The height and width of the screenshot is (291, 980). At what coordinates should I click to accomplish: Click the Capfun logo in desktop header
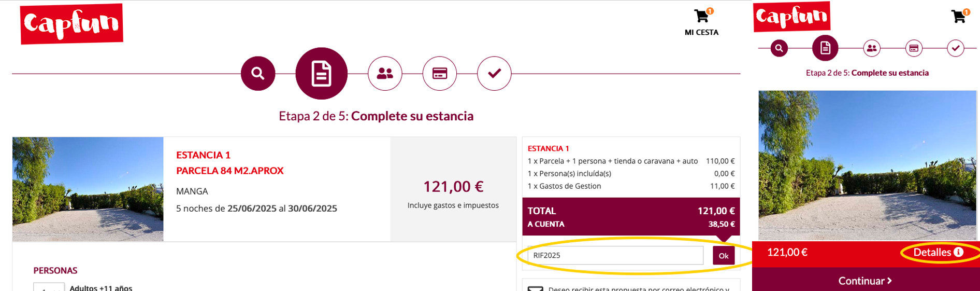pyautogui.click(x=71, y=24)
